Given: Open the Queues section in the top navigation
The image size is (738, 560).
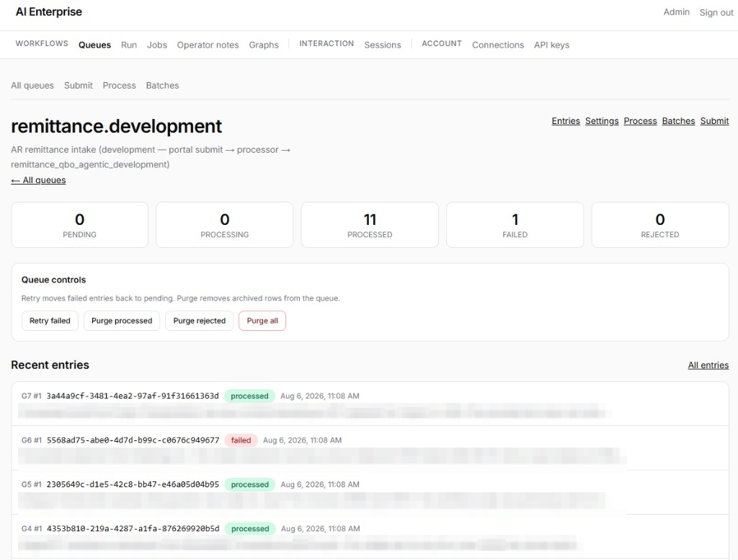Looking at the screenshot, I should [x=94, y=45].
